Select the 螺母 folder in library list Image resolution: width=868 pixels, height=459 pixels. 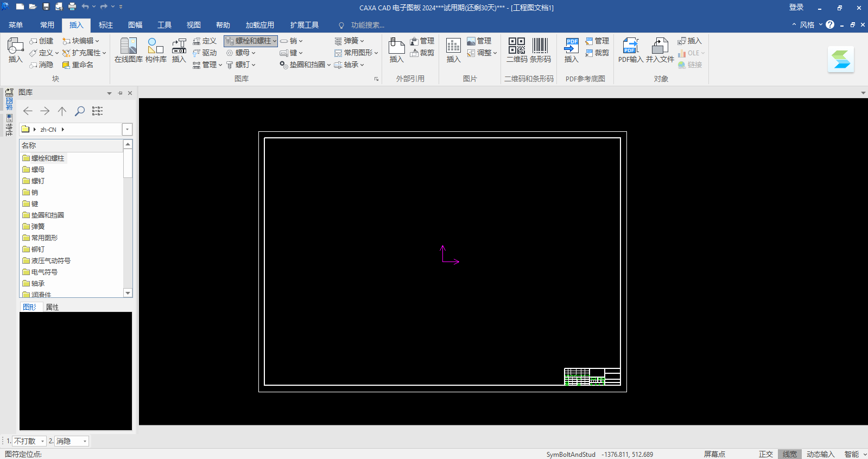tap(38, 170)
